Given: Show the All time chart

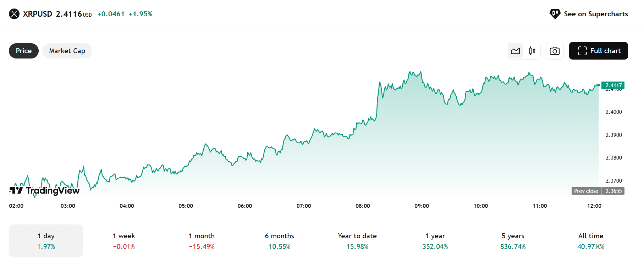Looking at the screenshot, I should tap(590, 240).
